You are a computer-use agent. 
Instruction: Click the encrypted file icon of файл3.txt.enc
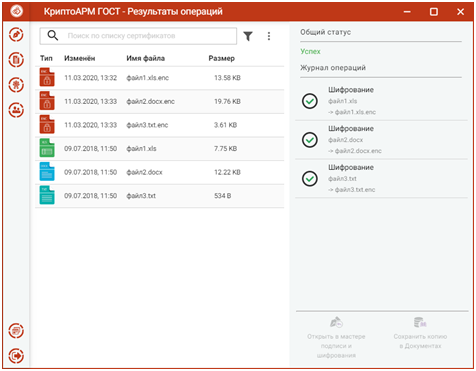coord(47,125)
